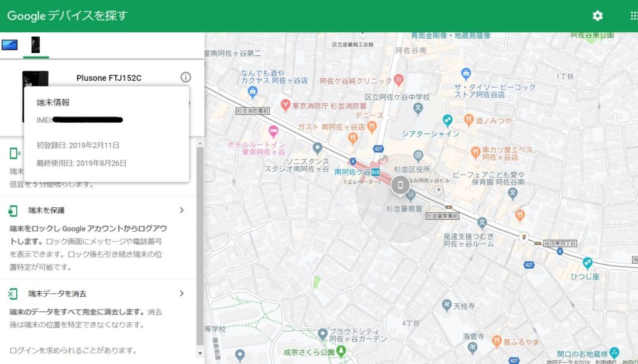Click the 端末を保護 lock phone icon
Viewport: 638px width, 364px height.
coord(13,210)
